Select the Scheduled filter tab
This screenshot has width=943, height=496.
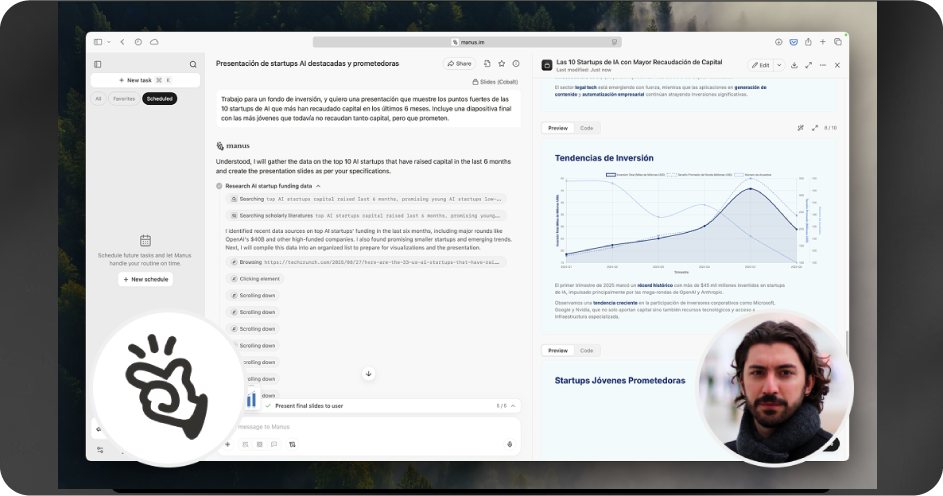pyautogui.click(x=159, y=99)
